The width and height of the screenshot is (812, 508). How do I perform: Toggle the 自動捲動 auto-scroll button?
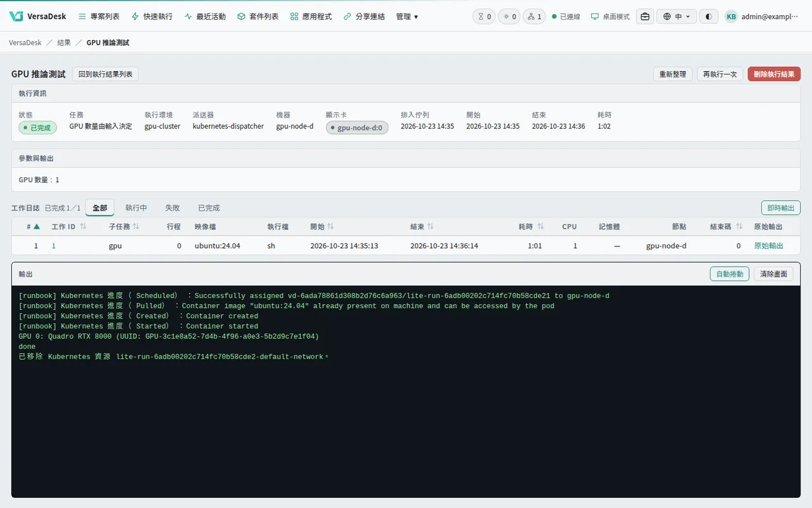click(730, 274)
